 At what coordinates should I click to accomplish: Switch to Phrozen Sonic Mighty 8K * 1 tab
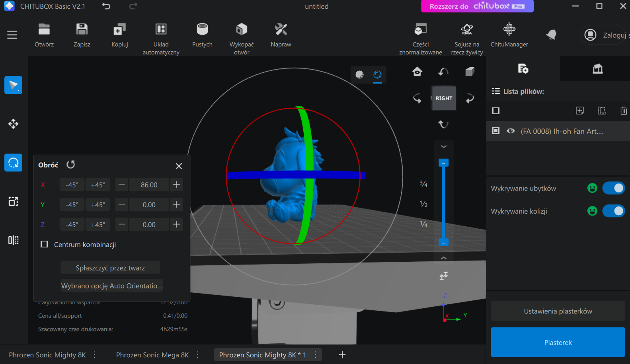(x=263, y=355)
